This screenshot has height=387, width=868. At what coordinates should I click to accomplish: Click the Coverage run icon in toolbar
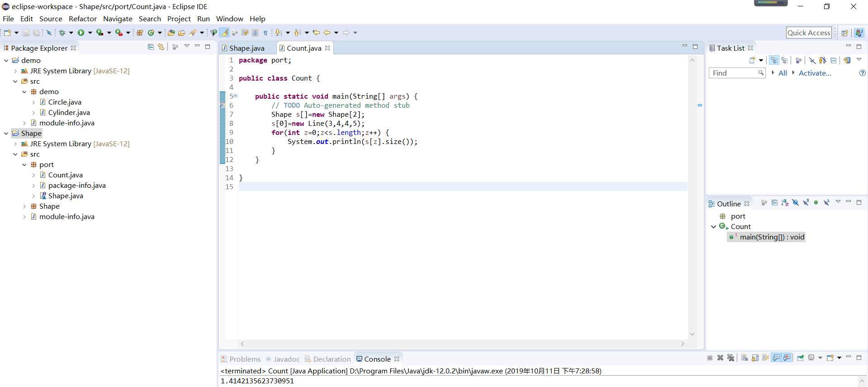100,33
